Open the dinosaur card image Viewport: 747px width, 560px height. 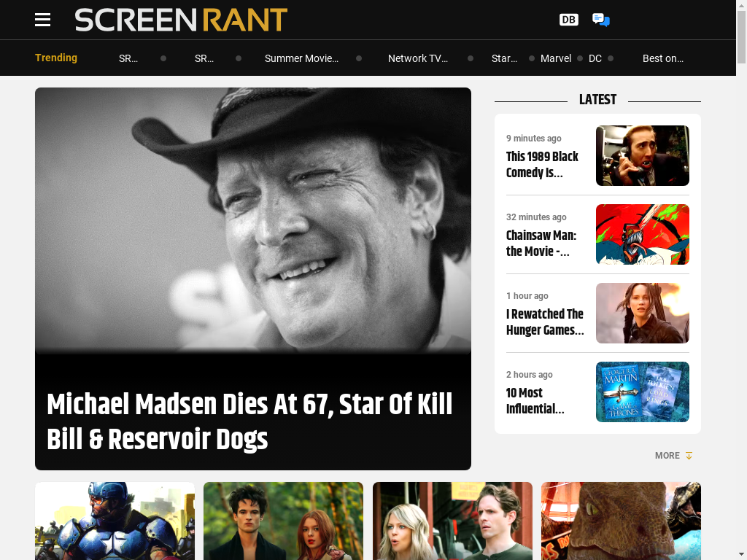click(621, 521)
